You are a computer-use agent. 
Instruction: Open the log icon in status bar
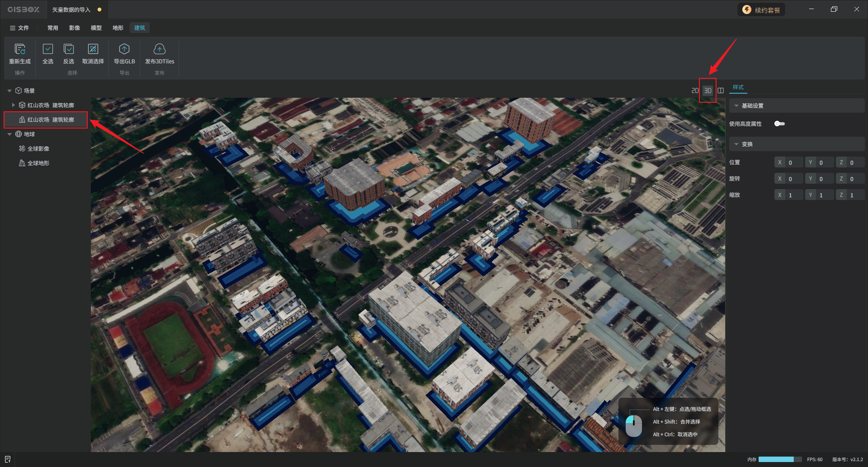pos(8,459)
